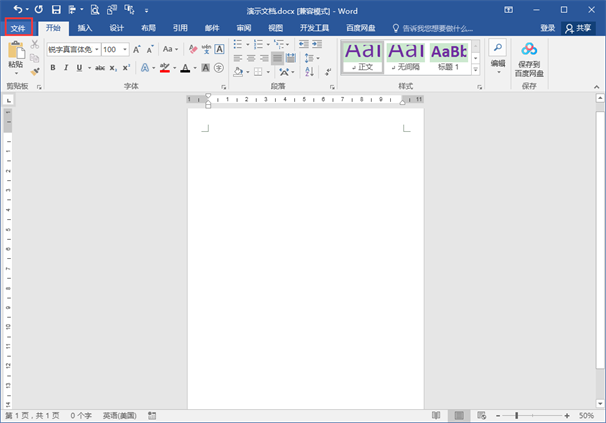Open the Find/Editing magnifier icon
This screenshot has height=423, width=606.
tap(497, 49)
